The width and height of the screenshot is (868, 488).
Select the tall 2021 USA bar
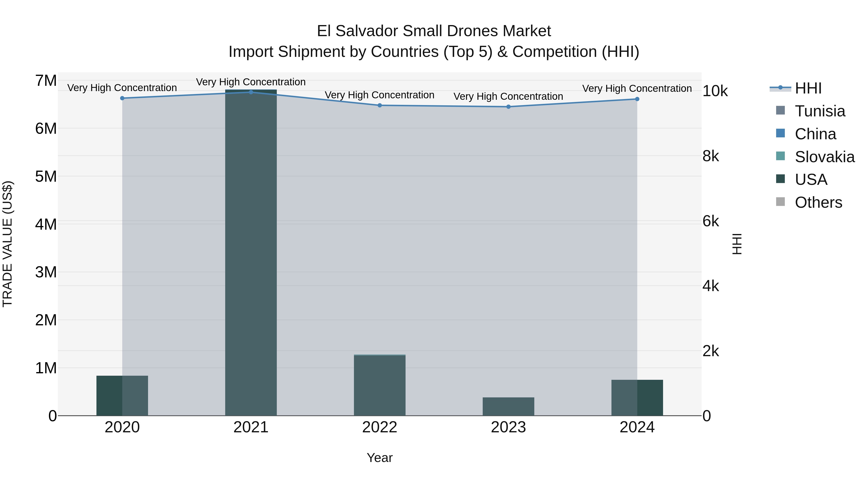tap(251, 253)
